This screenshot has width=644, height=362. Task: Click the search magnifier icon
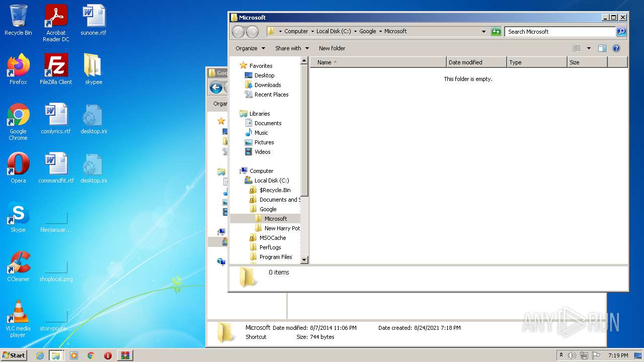coord(621,32)
